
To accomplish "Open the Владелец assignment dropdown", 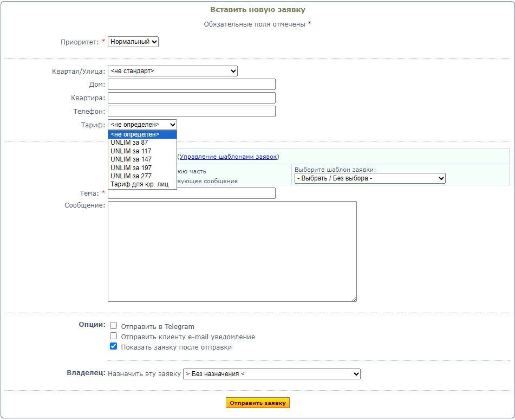I will pos(272,374).
